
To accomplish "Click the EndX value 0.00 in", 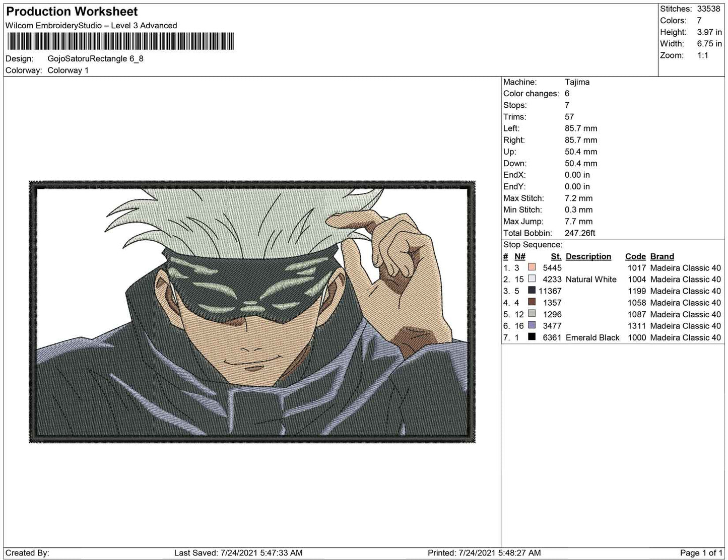I will coord(577,175).
